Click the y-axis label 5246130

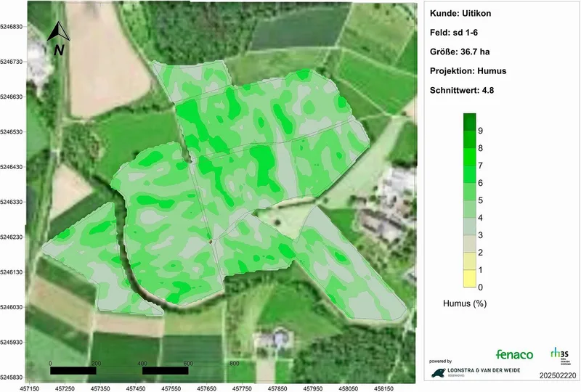point(11,272)
